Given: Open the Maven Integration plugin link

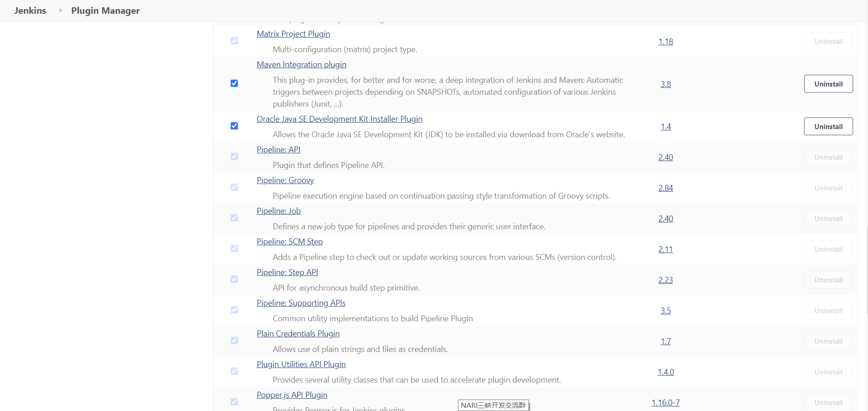Looking at the screenshot, I should point(302,65).
